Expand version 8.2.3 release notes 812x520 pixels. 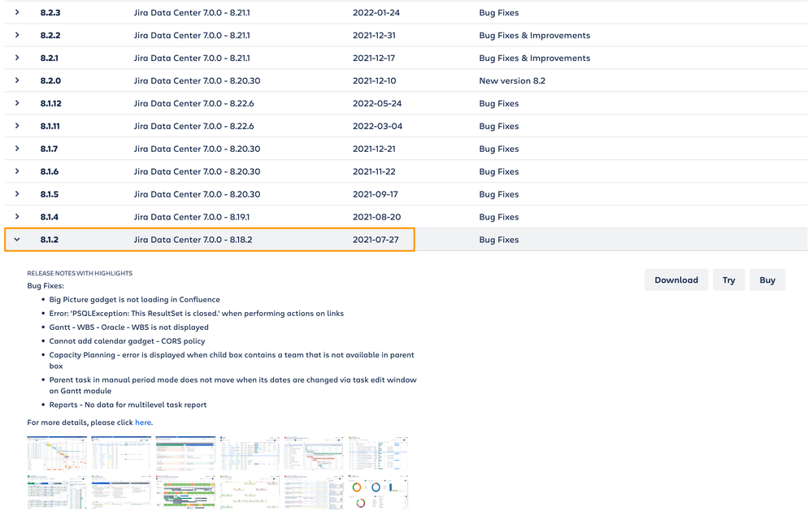click(x=16, y=12)
